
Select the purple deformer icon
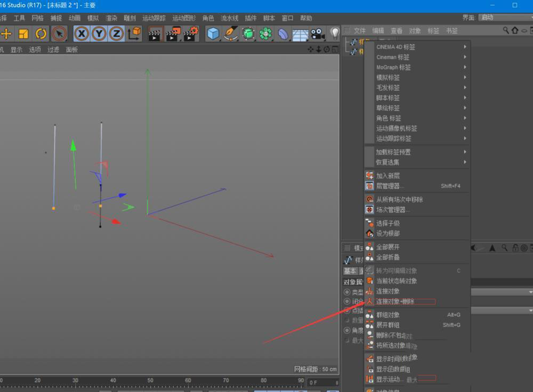coord(283,34)
